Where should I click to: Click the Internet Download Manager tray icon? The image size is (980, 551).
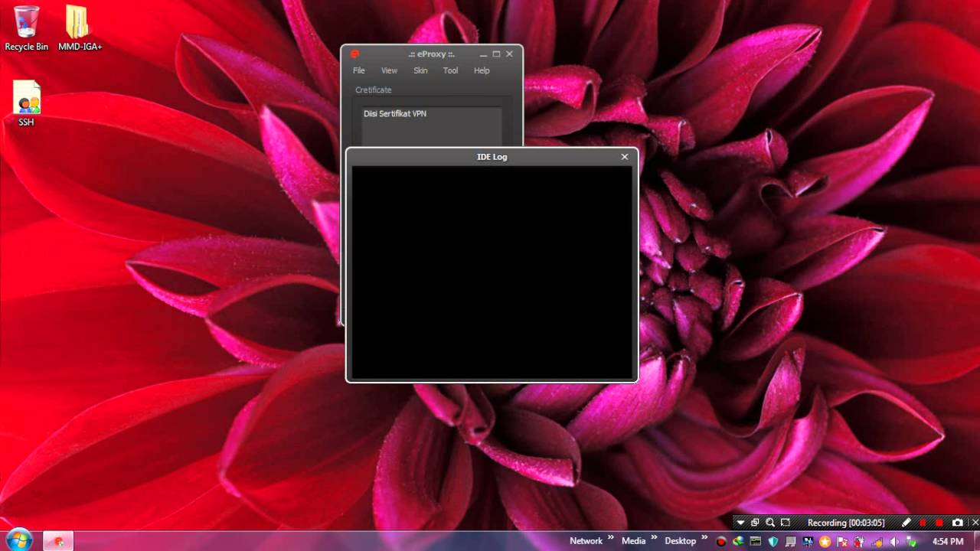pos(738,541)
